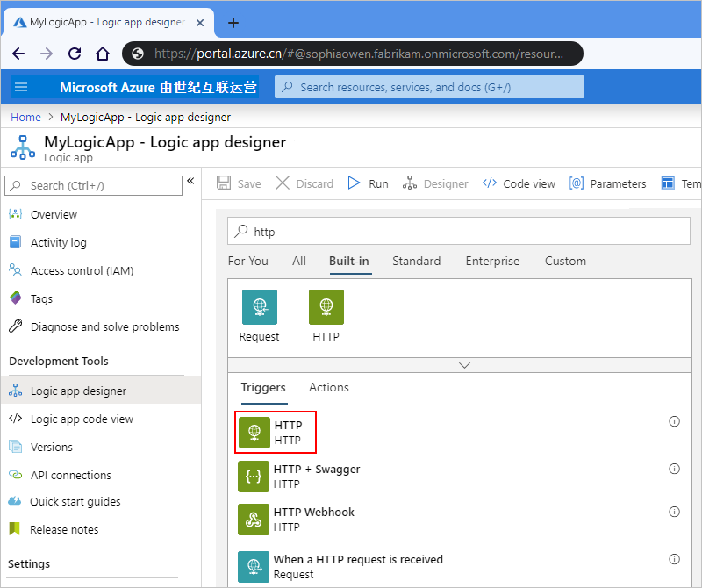Show info for HTTP Webhook trigger
Viewport: 702px width, 588px height.
674,512
